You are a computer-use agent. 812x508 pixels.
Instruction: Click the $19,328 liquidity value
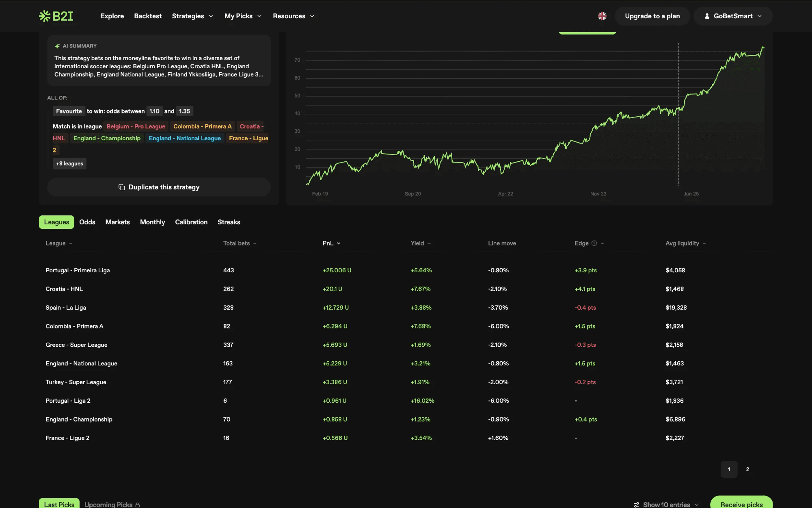pyautogui.click(x=676, y=308)
